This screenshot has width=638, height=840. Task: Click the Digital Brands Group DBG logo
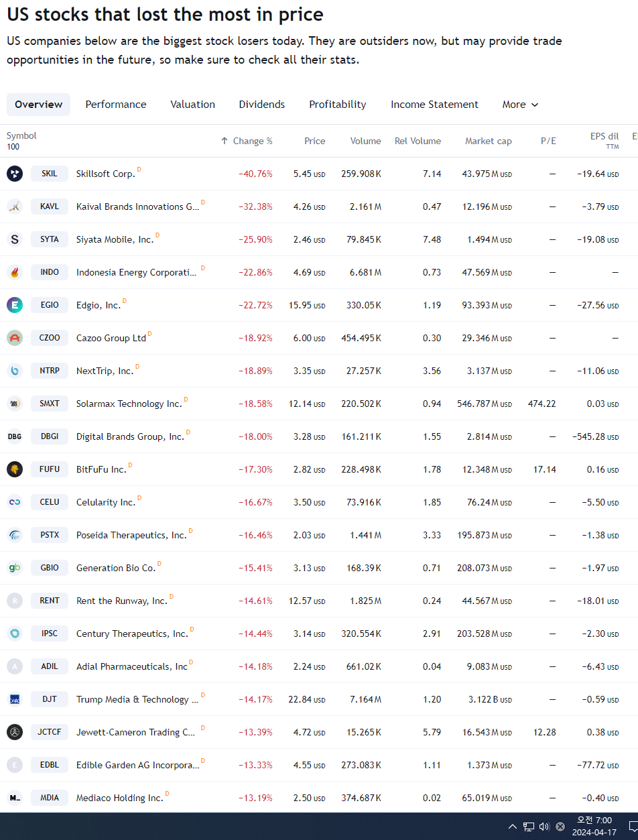(x=15, y=436)
